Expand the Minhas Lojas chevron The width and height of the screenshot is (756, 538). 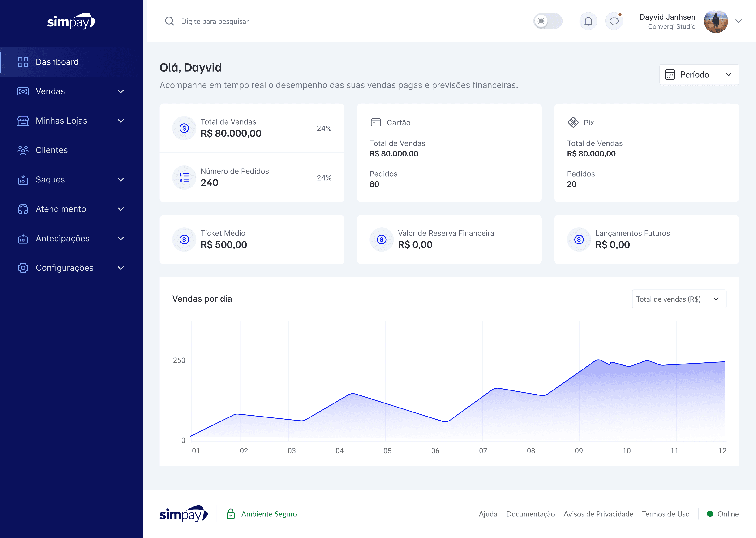tap(121, 121)
